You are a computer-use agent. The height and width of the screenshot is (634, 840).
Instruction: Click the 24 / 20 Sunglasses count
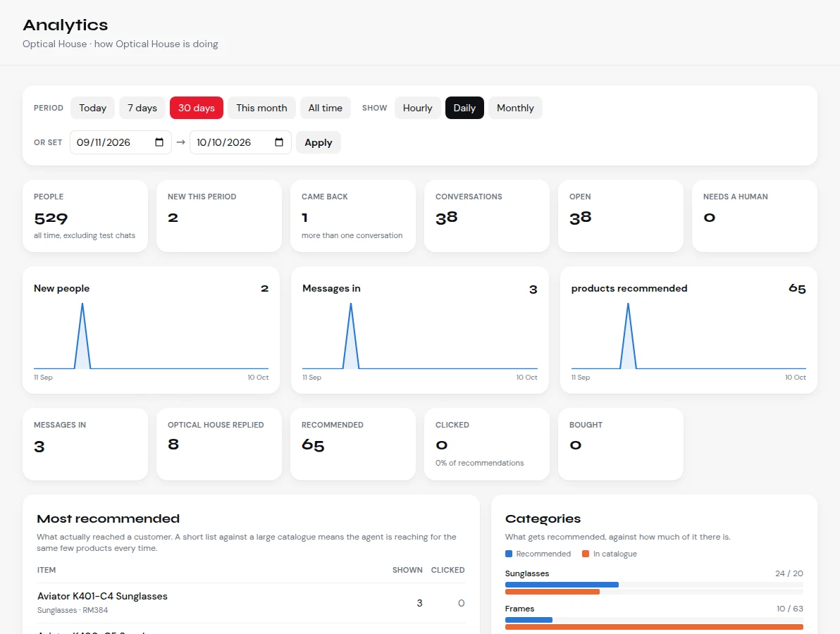tap(789, 573)
